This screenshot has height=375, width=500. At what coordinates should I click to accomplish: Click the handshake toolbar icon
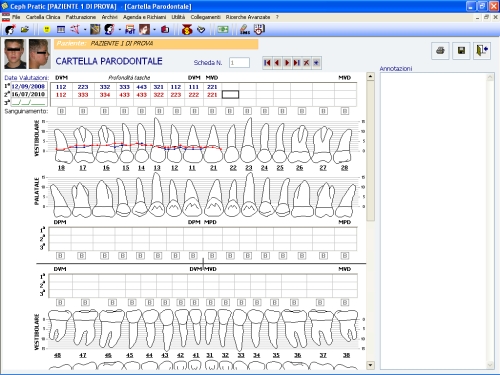coord(201,30)
